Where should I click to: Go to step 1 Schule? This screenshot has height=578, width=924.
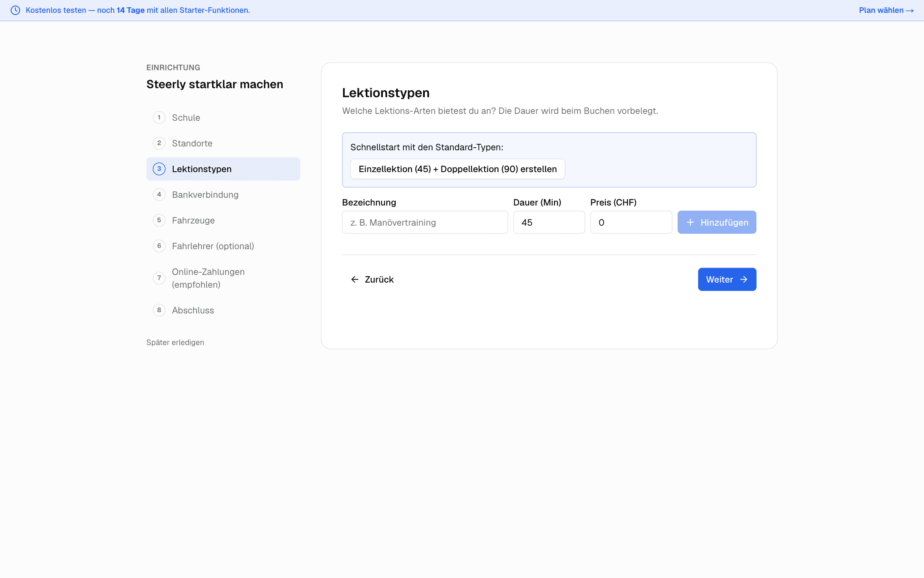223,118
